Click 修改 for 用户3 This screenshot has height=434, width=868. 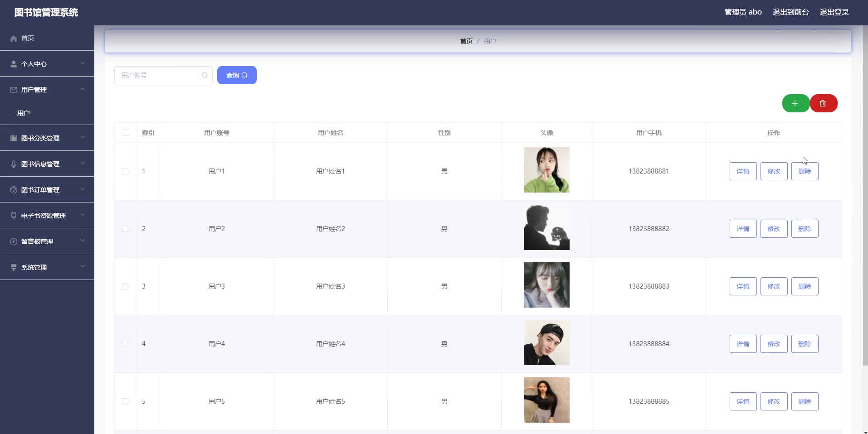click(x=774, y=286)
